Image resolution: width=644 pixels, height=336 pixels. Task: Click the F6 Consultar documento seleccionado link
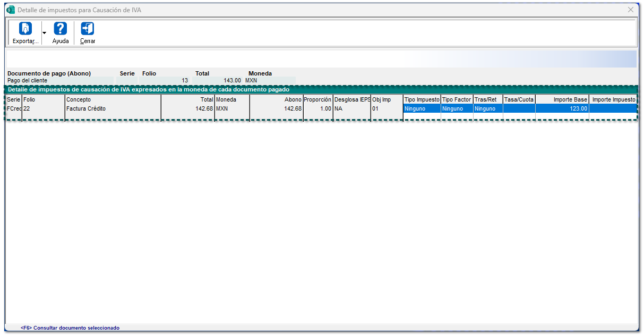click(70, 328)
